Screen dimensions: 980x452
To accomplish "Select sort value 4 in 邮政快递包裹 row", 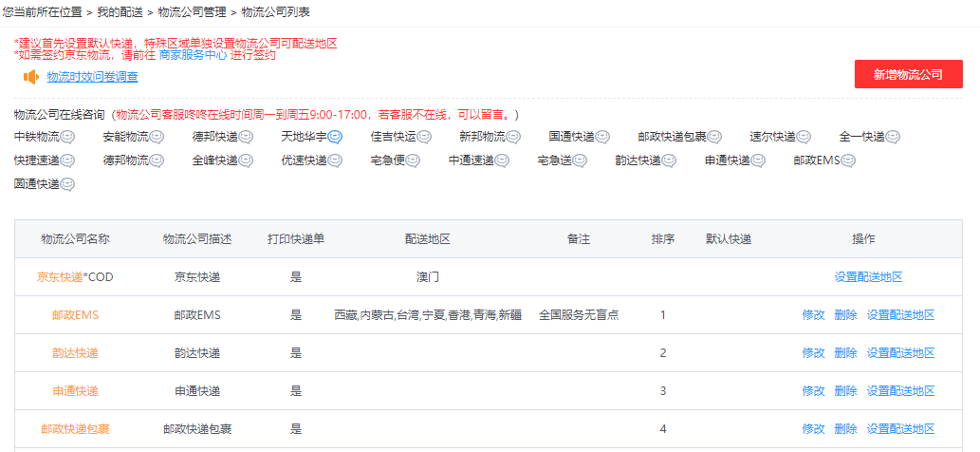I will 662,429.
